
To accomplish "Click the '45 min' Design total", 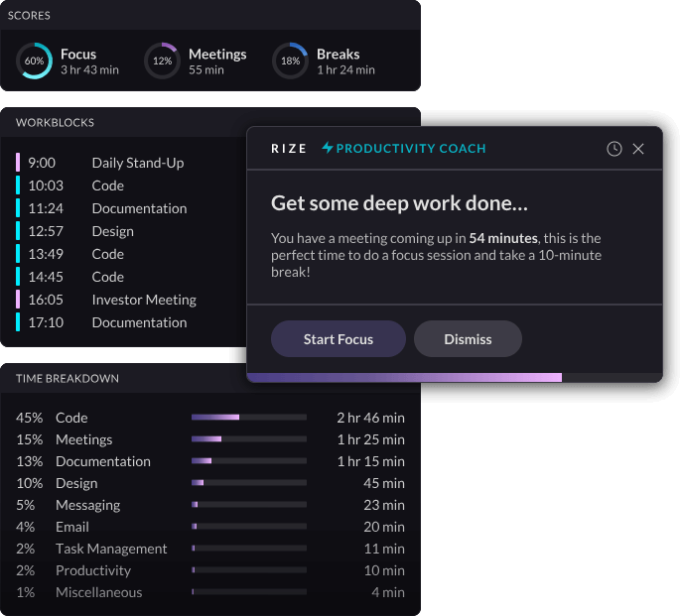I will (384, 483).
